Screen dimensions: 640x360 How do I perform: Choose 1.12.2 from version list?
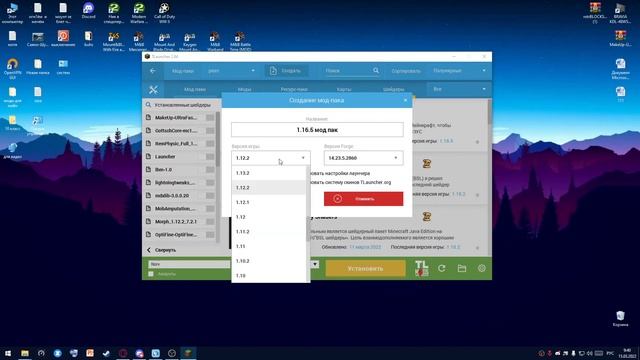(268, 188)
